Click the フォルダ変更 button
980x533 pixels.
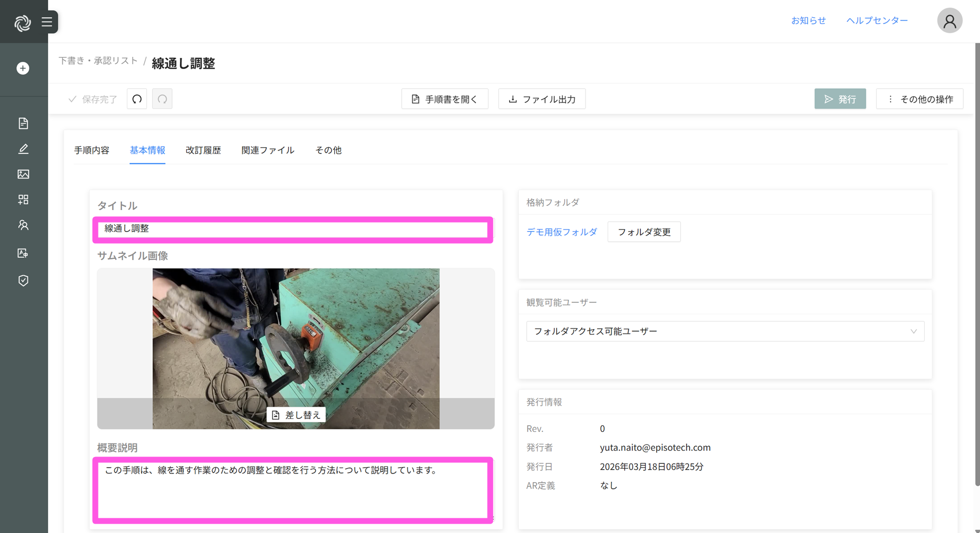[x=643, y=232]
